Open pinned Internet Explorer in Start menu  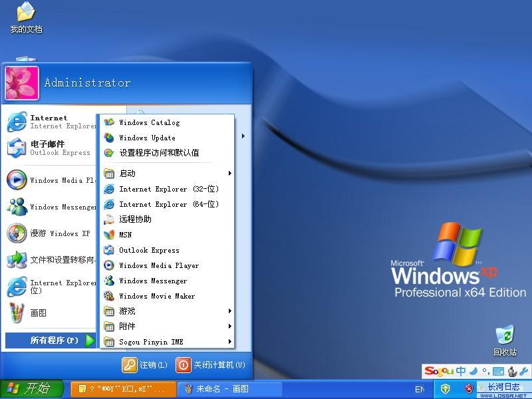51,122
